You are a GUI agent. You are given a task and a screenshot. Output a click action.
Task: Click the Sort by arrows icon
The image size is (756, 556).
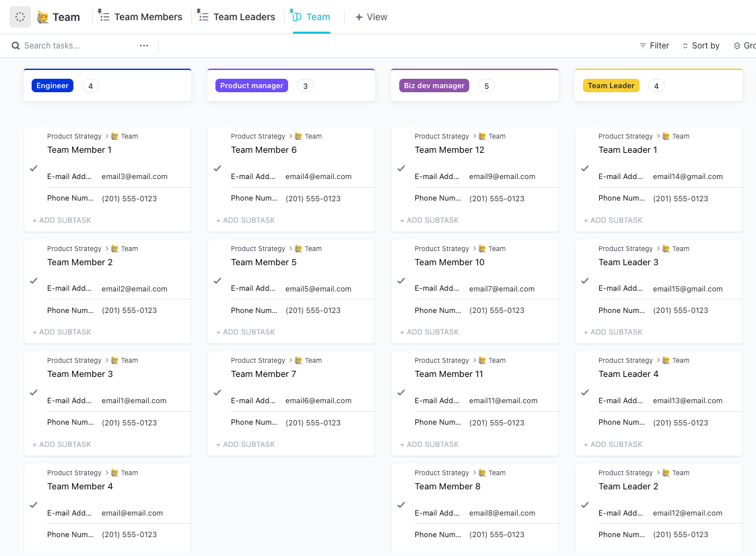point(685,46)
